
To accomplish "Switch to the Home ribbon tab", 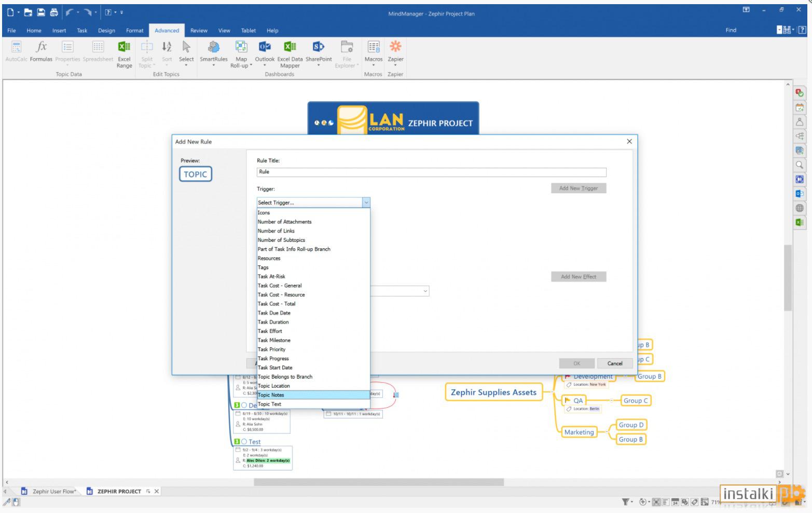I will [34, 31].
